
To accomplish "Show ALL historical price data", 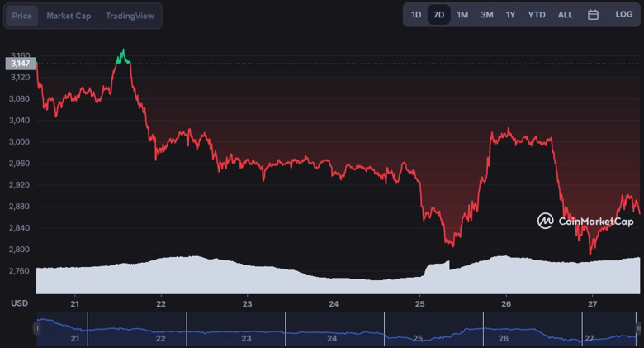I will coord(566,15).
